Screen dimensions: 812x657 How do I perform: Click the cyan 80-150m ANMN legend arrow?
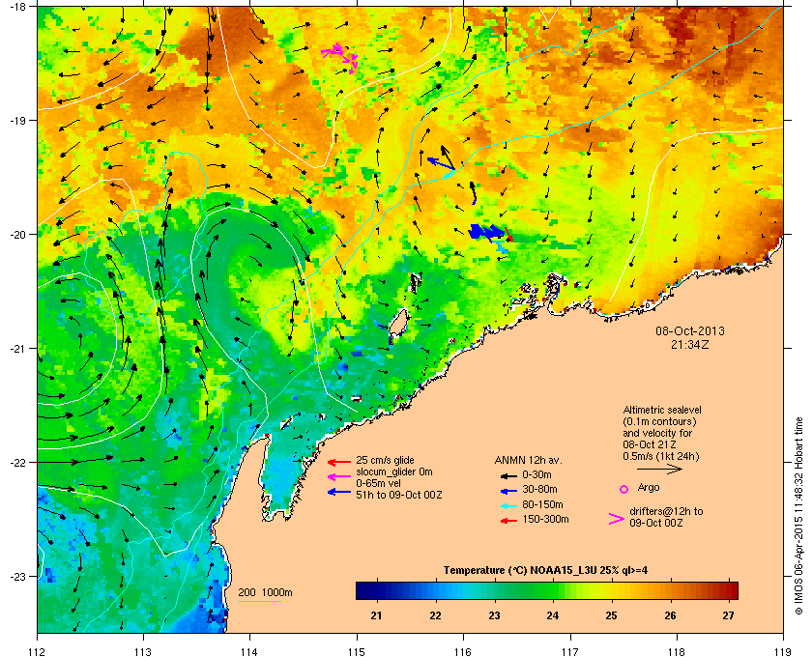pos(509,505)
